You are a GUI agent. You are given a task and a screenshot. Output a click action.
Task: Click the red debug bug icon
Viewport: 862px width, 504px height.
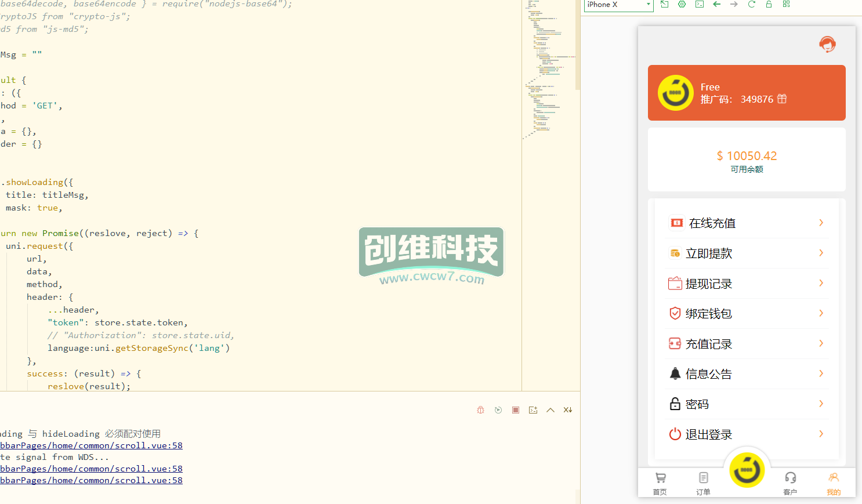pos(480,410)
